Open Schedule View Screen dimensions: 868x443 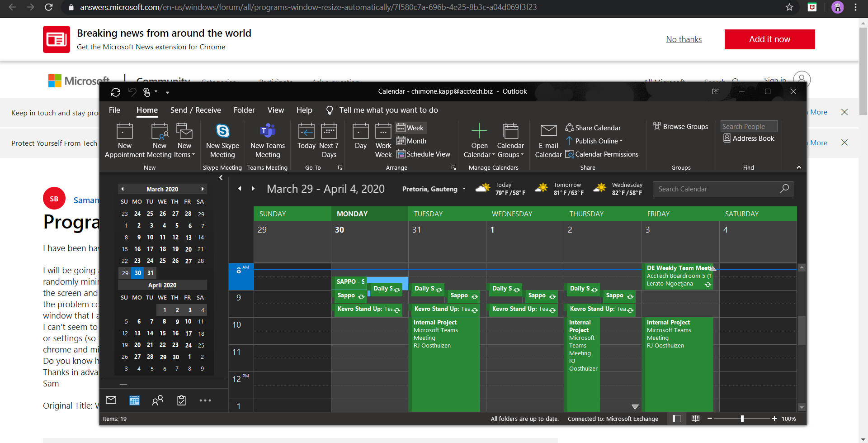click(424, 154)
